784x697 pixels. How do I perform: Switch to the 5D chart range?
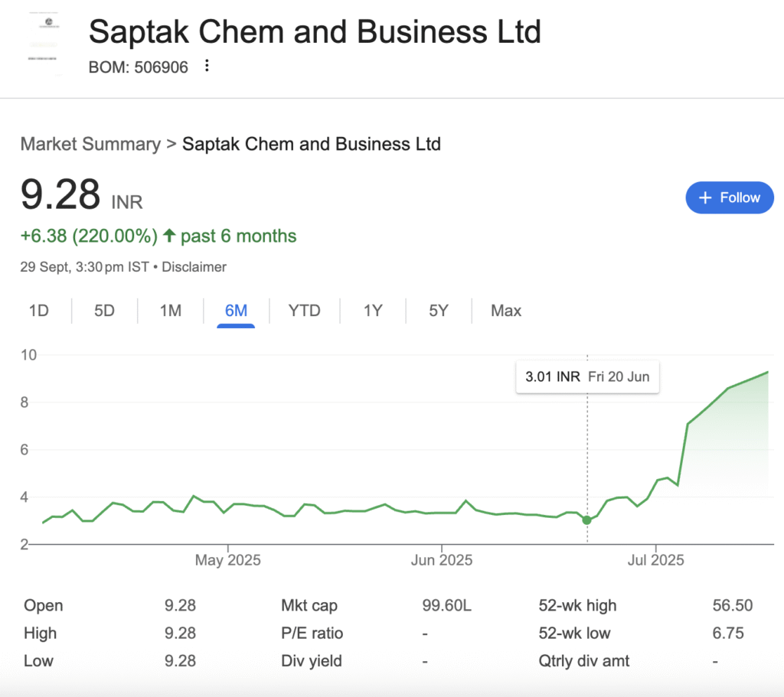point(104,311)
